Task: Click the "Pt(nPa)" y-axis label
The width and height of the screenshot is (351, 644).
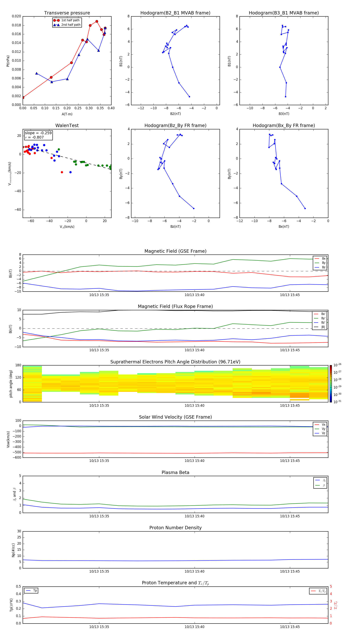Action: click(x=8, y=61)
